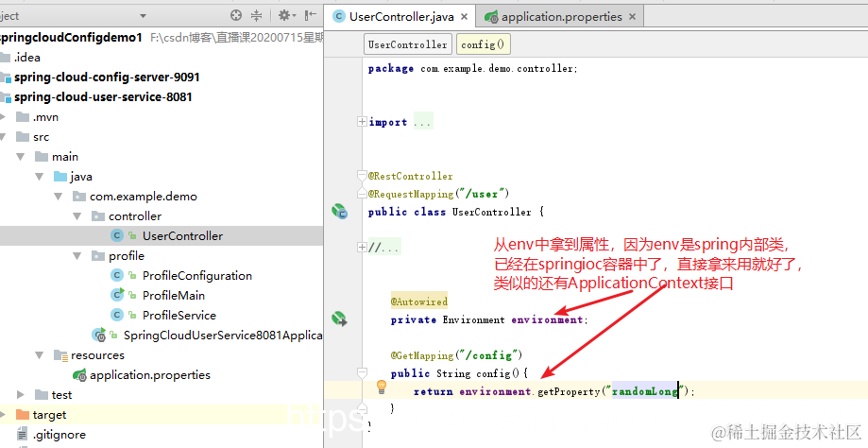The image size is (868, 448).
Task: Expand the folded //... comment block
Action: 362,247
